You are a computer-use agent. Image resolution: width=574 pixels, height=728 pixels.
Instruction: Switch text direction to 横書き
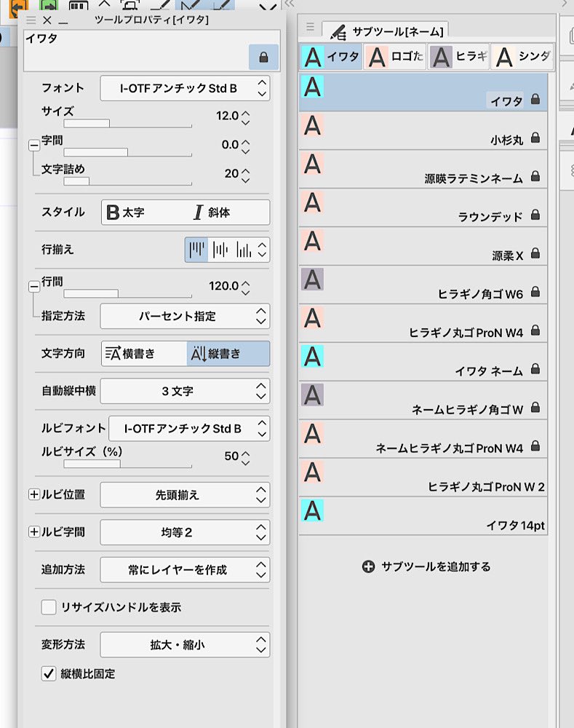pyautogui.click(x=144, y=354)
